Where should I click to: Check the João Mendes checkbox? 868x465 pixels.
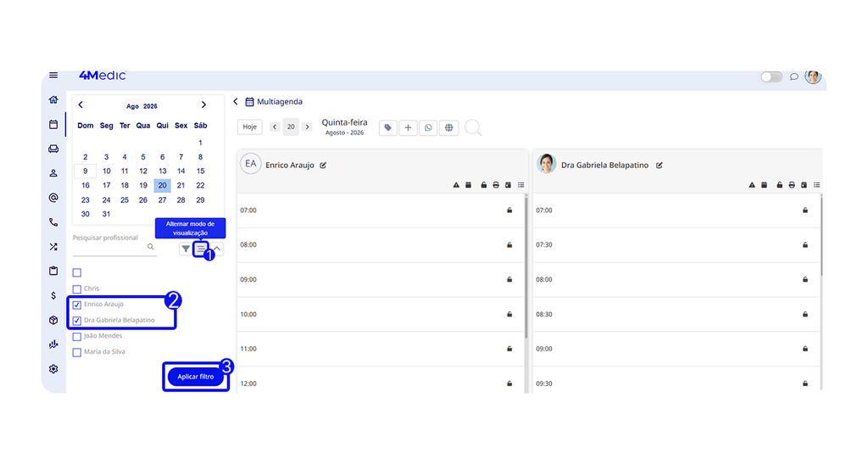coord(77,336)
